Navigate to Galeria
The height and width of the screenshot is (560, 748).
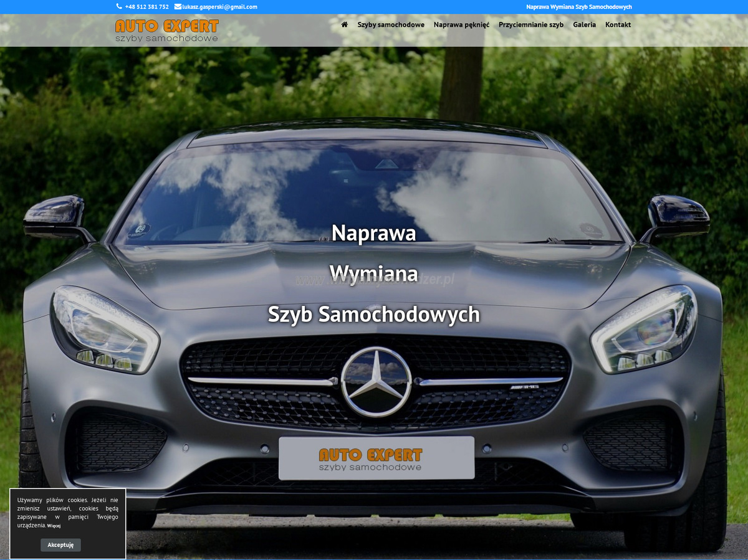point(584,25)
